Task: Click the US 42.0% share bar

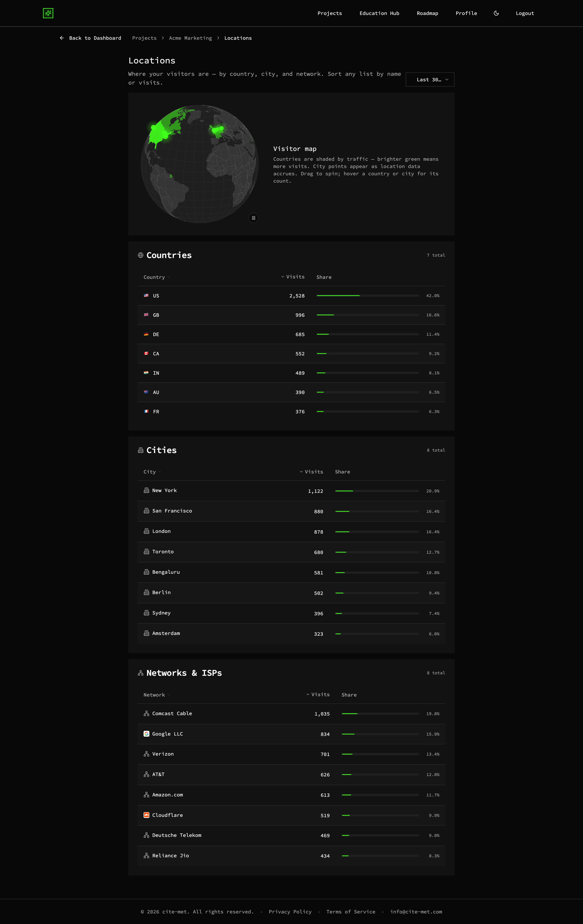Action: (368, 295)
